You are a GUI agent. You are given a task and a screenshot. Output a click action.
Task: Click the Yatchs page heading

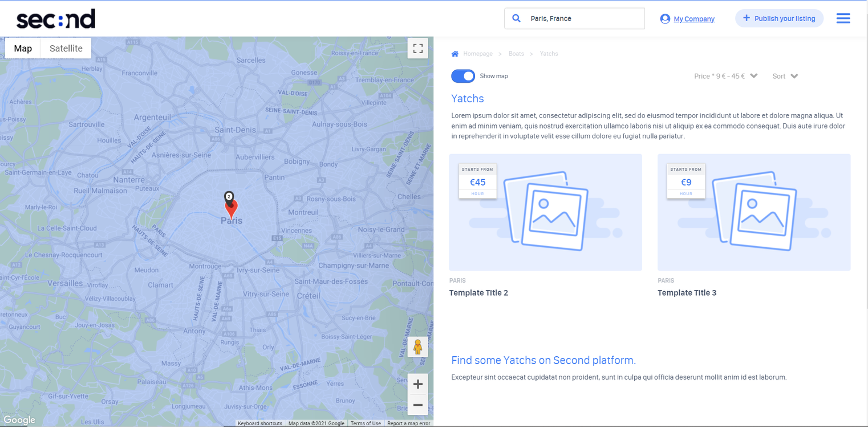(468, 99)
